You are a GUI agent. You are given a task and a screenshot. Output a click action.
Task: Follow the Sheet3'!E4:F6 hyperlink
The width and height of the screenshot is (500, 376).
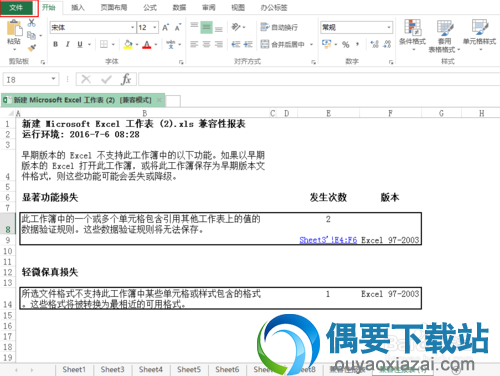pos(328,240)
